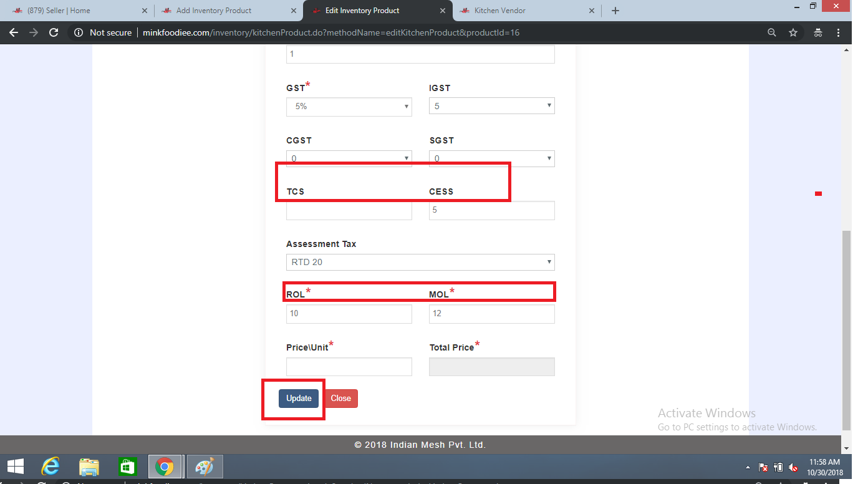Image resolution: width=868 pixels, height=484 pixels.
Task: Click the TCS input field
Action: (349, 211)
